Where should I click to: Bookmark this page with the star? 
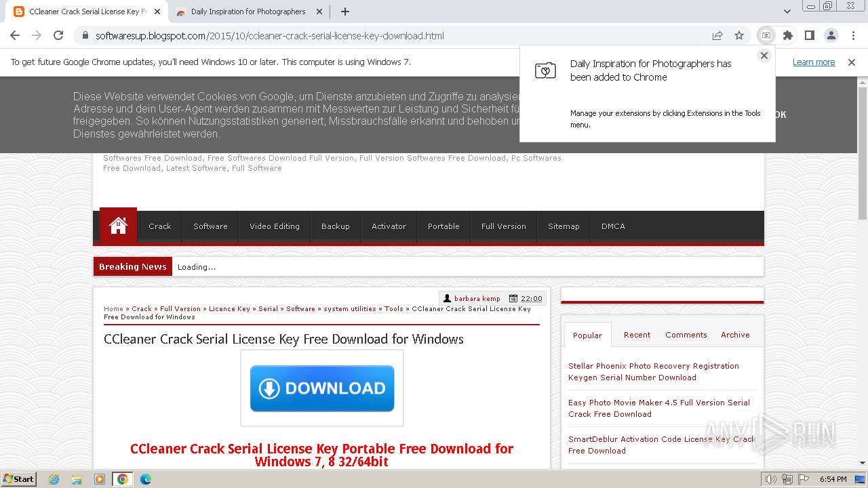click(739, 35)
